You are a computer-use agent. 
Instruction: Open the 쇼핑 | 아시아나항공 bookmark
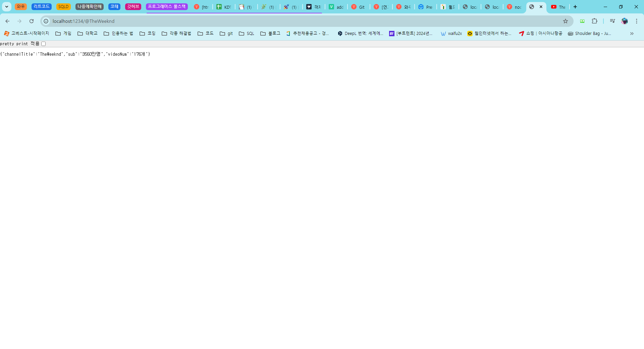(x=541, y=34)
